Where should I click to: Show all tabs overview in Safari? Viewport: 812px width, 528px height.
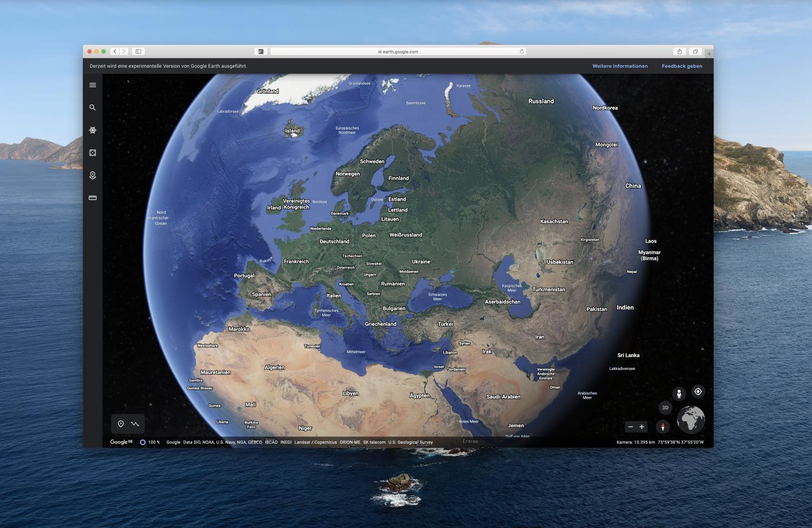[696, 51]
